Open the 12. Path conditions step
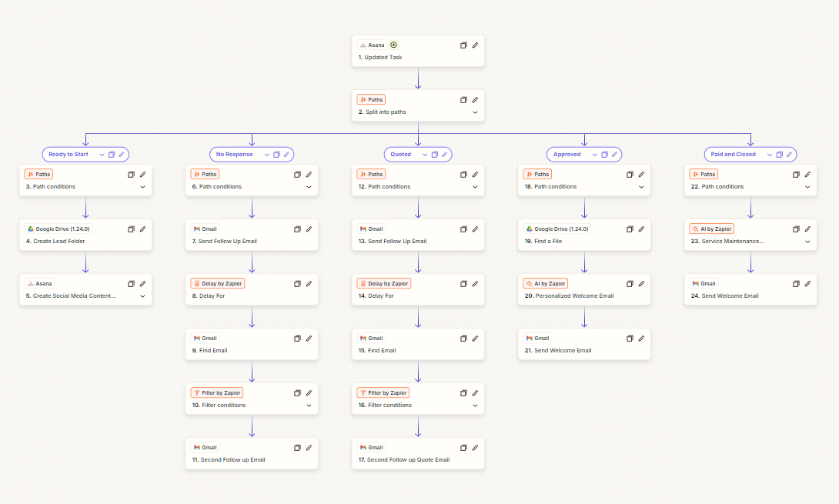Image resolution: width=839 pixels, height=504 pixels. tap(418, 180)
